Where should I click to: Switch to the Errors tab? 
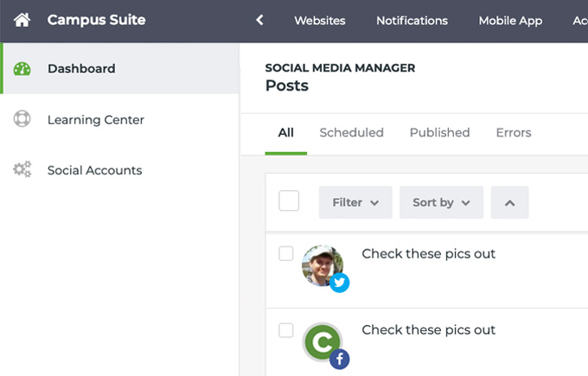(514, 133)
